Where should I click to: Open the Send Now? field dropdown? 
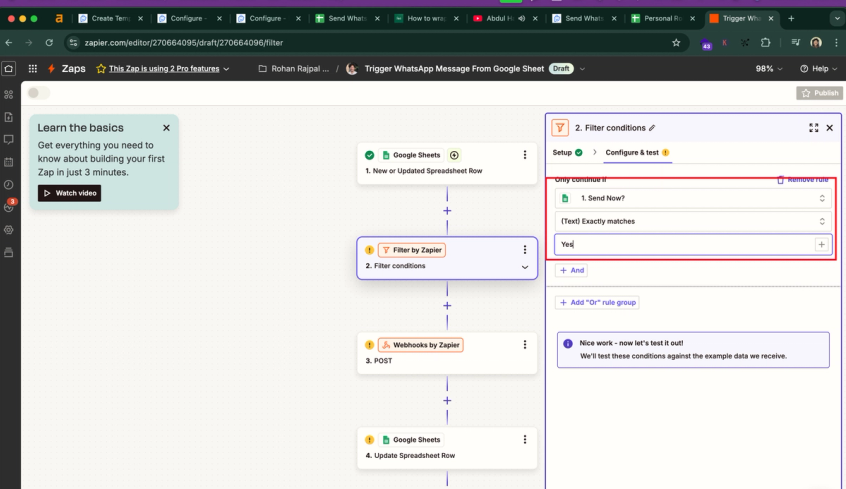(x=693, y=198)
